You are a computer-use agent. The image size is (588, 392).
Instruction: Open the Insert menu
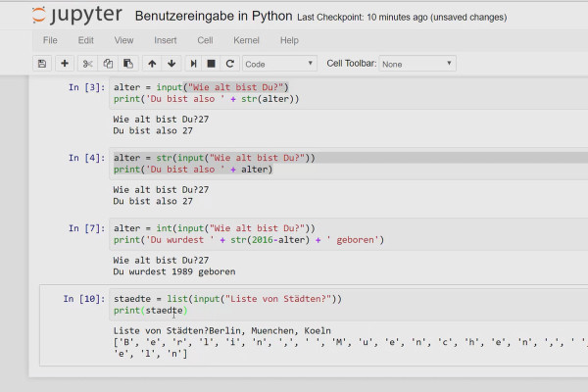tap(166, 40)
